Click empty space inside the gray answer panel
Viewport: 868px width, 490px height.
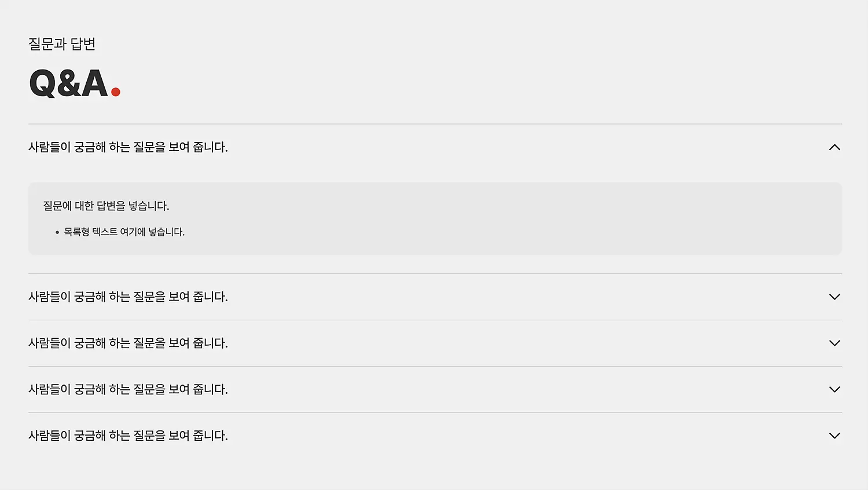click(521, 219)
